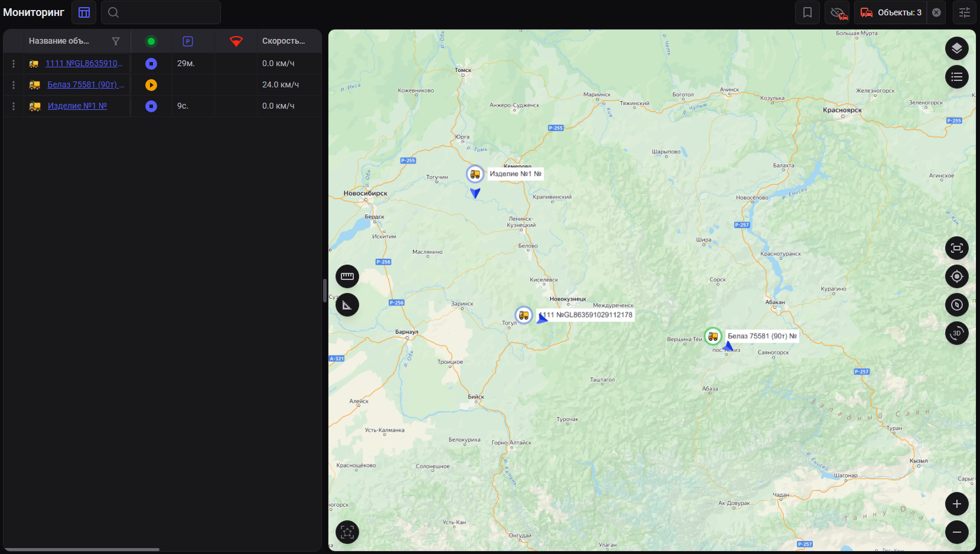The image size is (980, 554).
Task: Click the search input field
Action: click(x=168, y=12)
